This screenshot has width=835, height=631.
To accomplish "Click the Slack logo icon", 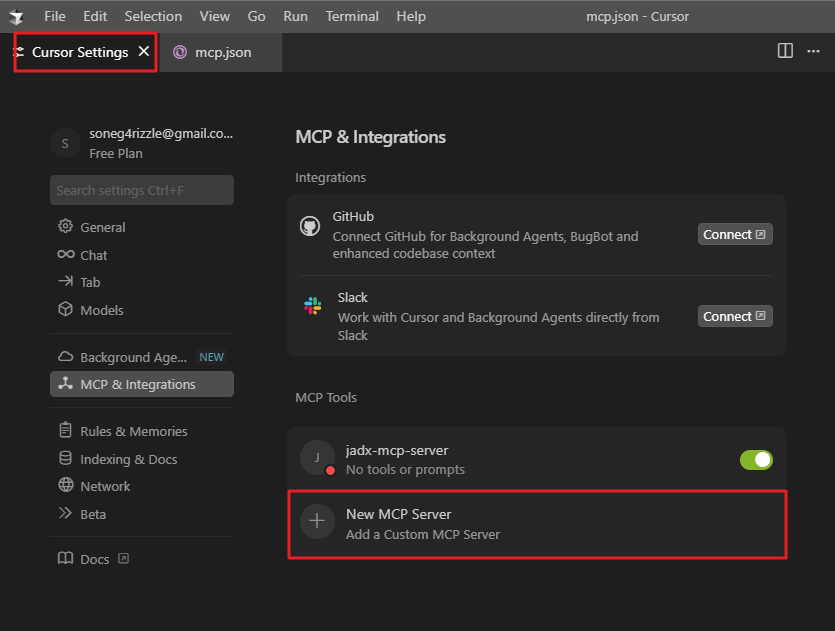I will (x=312, y=307).
